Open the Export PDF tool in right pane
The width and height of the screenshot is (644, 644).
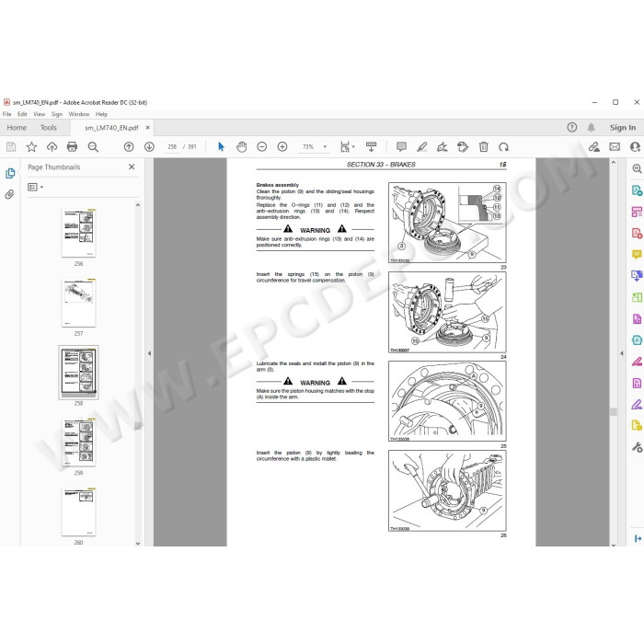(637, 190)
